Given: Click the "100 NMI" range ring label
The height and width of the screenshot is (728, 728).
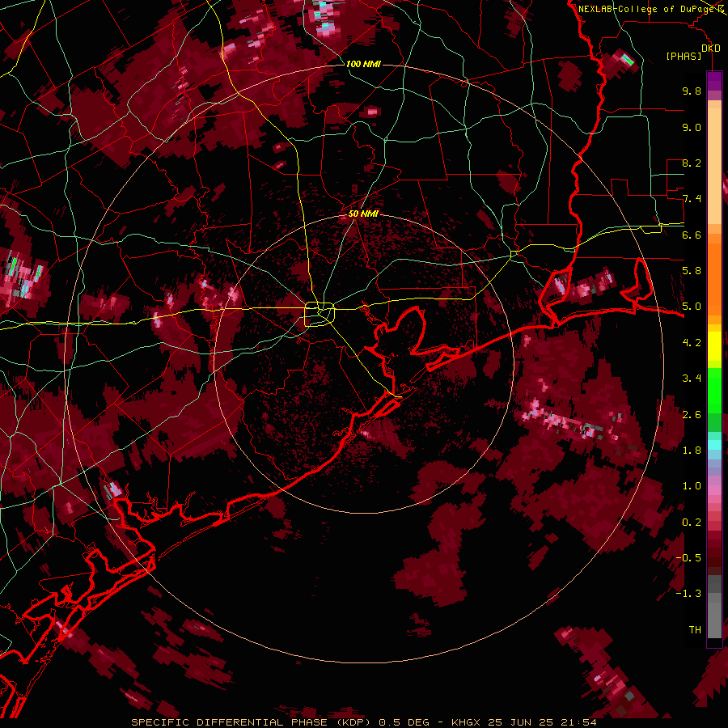Looking at the screenshot, I should [363, 64].
